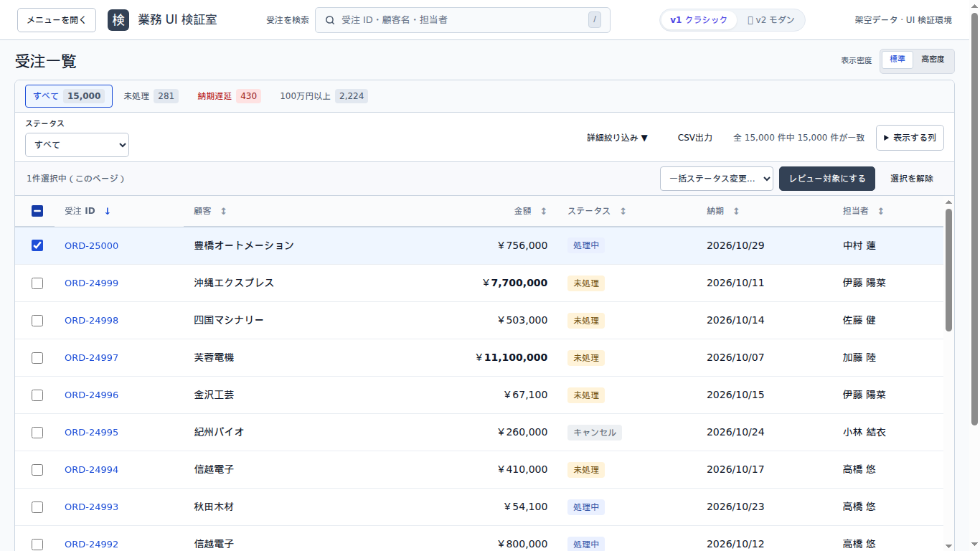The height and width of the screenshot is (551, 980).
Task: Select the 未処理 281 tab
Action: click(151, 96)
